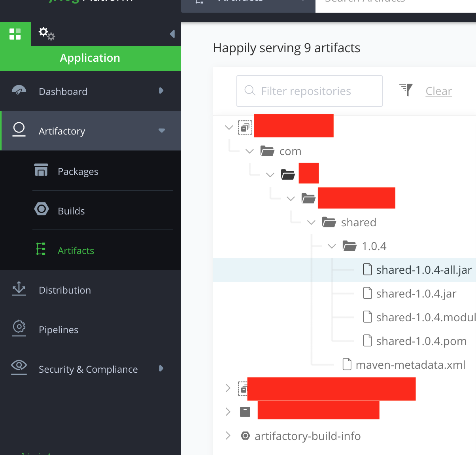Image resolution: width=476 pixels, height=455 pixels.
Task: Click the dark local repository icon above artifactory-build-info
Action: (x=245, y=412)
